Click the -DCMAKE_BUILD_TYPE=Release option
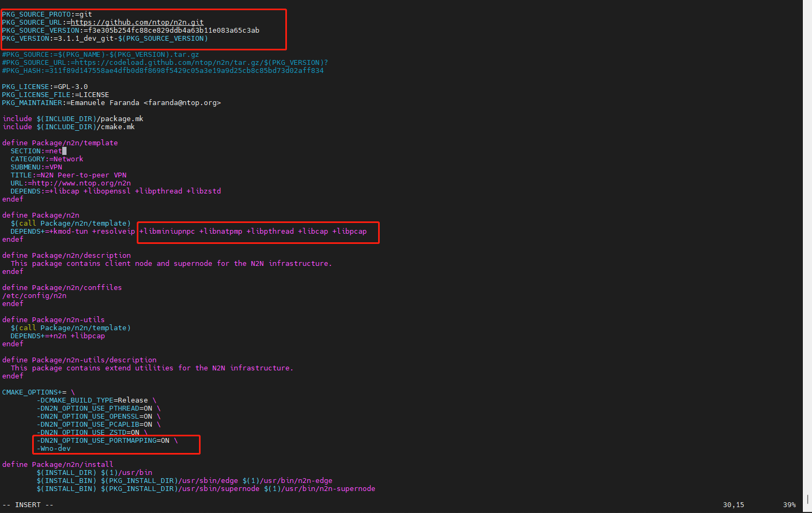The width and height of the screenshot is (812, 513). coord(92,400)
